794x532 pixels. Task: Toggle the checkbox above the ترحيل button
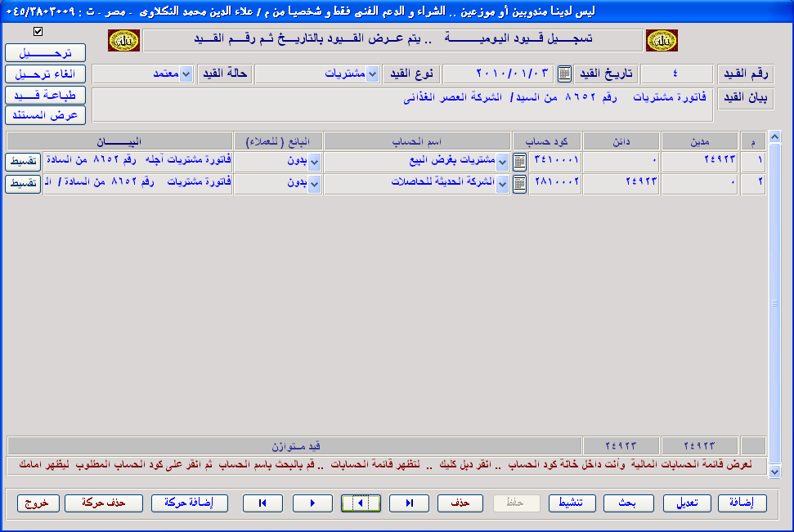38,32
